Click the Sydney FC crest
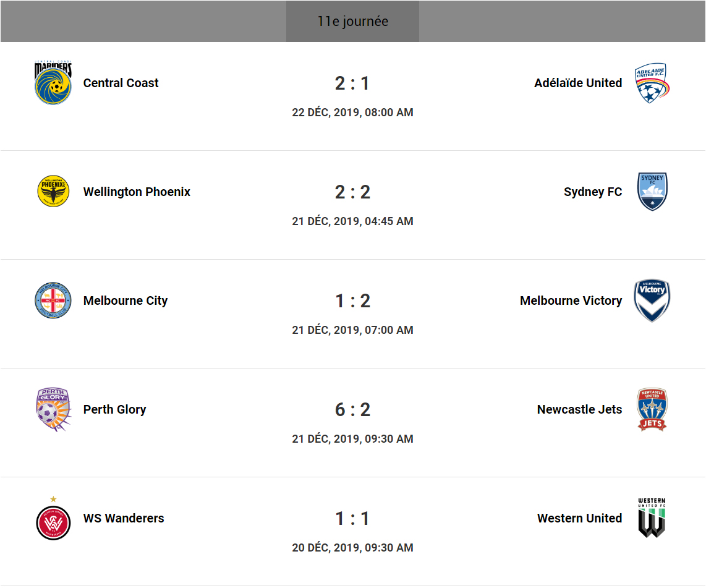The image size is (706, 588). click(x=652, y=192)
